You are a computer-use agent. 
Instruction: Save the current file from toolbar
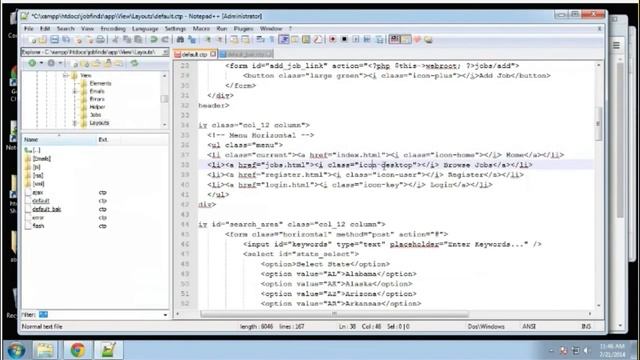coord(54,40)
